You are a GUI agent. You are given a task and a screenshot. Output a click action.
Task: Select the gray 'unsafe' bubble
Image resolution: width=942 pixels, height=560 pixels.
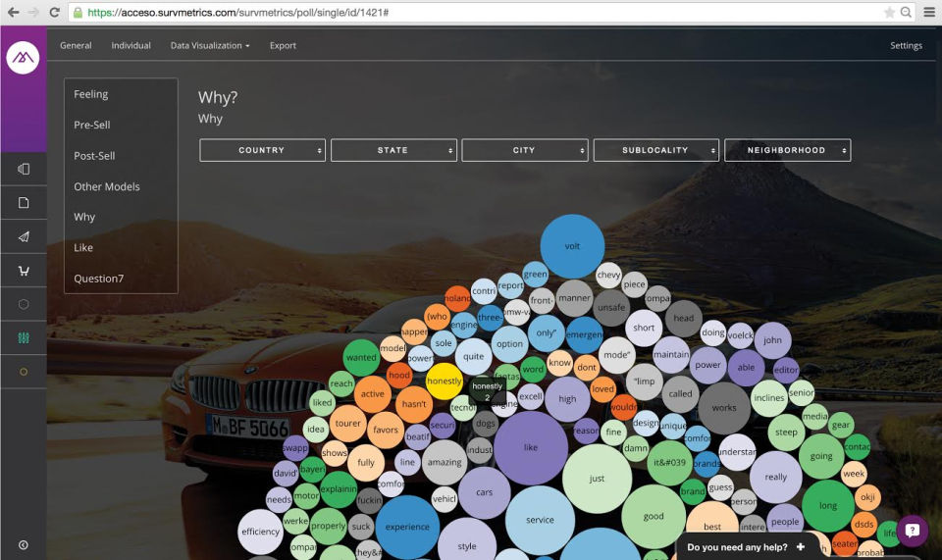click(x=611, y=308)
